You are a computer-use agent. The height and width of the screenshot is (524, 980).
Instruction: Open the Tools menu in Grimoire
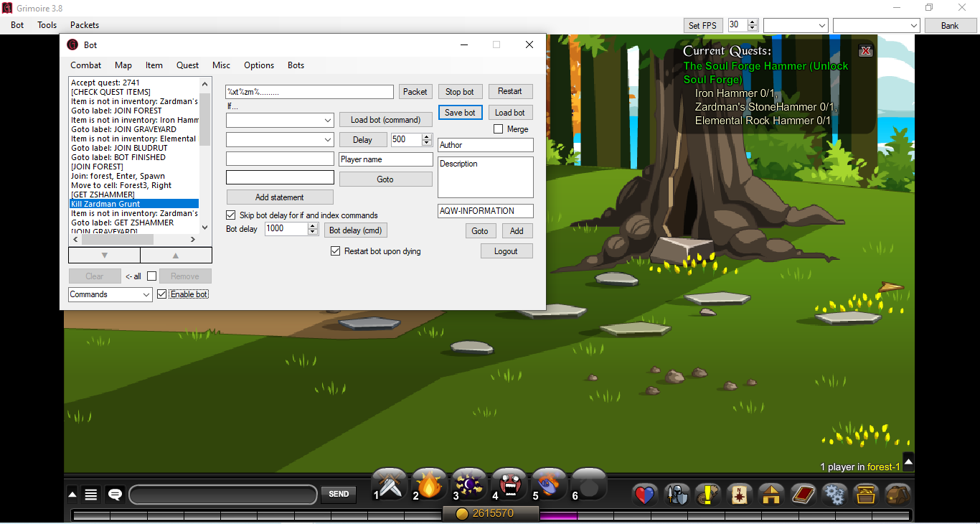click(47, 25)
